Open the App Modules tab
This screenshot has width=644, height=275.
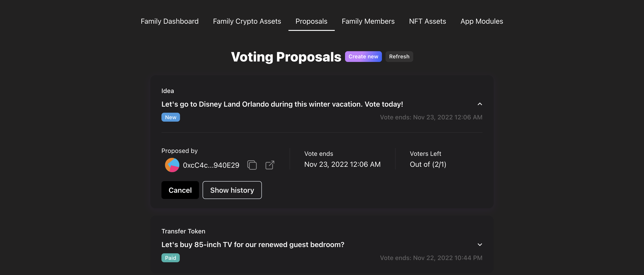pos(481,21)
